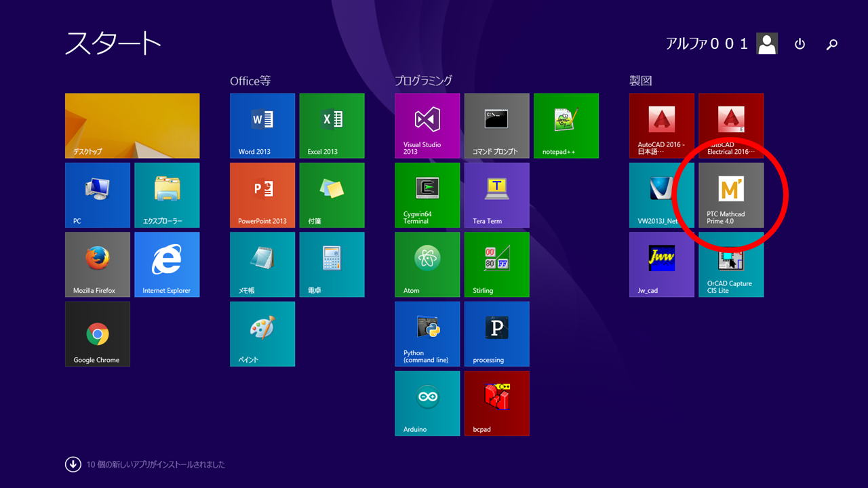Launch the processing tile
The image size is (868, 488).
496,334
